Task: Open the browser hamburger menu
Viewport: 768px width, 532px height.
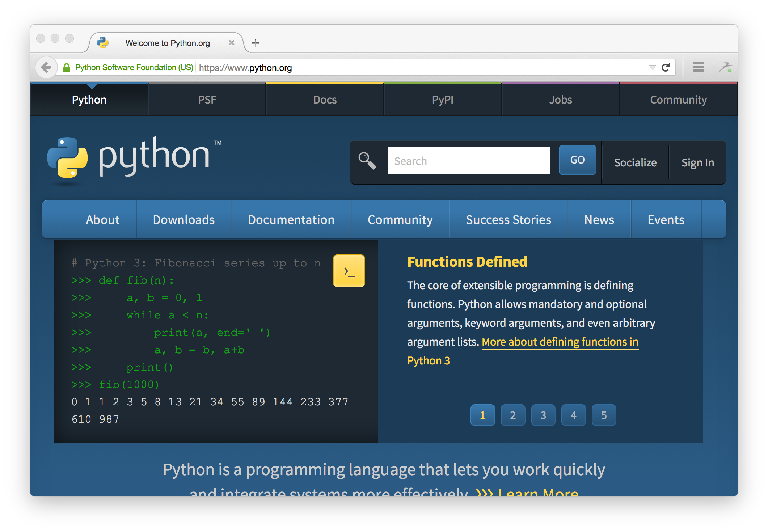Action: pyautogui.click(x=698, y=67)
